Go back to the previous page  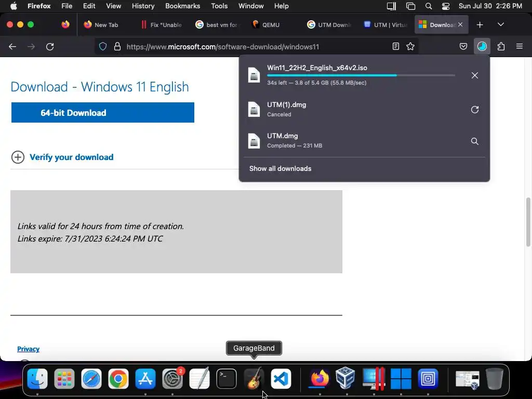point(12,46)
